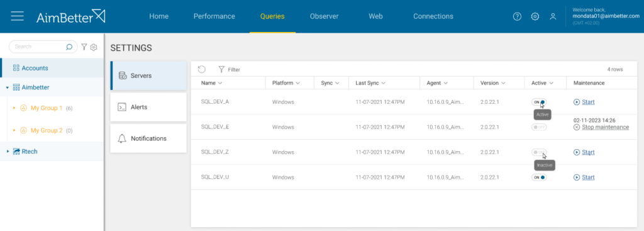Viewport: 644px width, 231px height.
Task: Open the Alerts settings section
Action: pyautogui.click(x=148, y=107)
